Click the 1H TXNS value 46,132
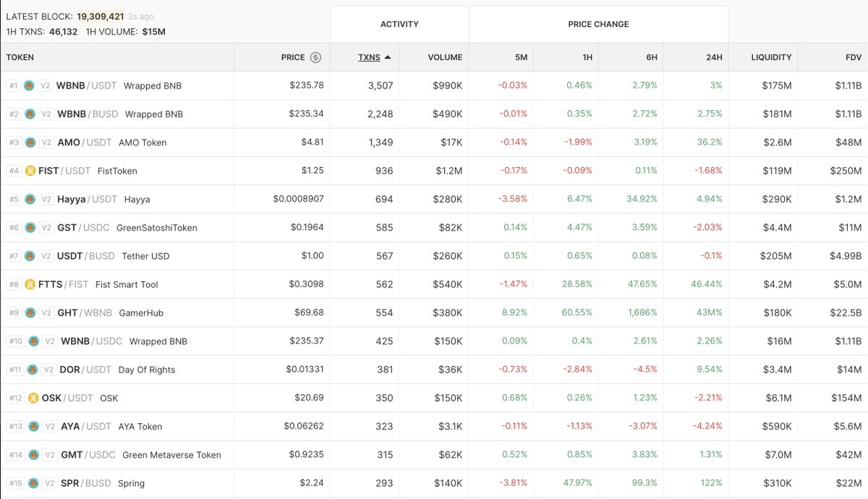This screenshot has width=868, height=499. coord(63,32)
